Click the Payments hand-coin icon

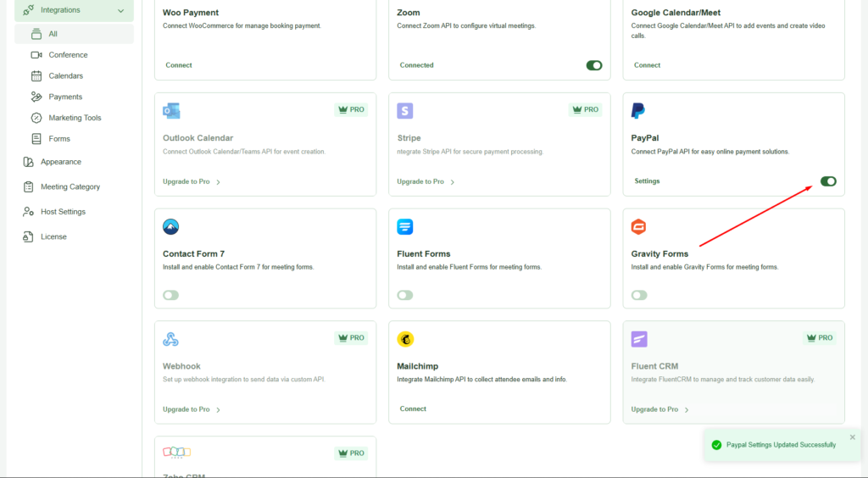coord(36,97)
